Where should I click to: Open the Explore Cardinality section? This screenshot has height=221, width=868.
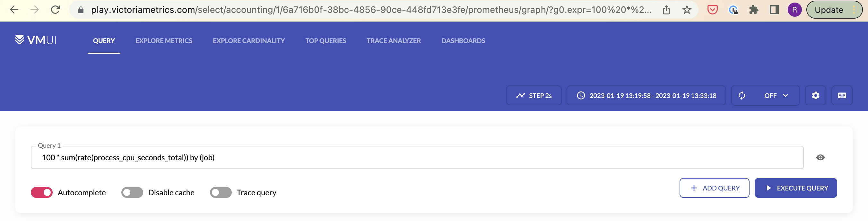pyautogui.click(x=249, y=40)
